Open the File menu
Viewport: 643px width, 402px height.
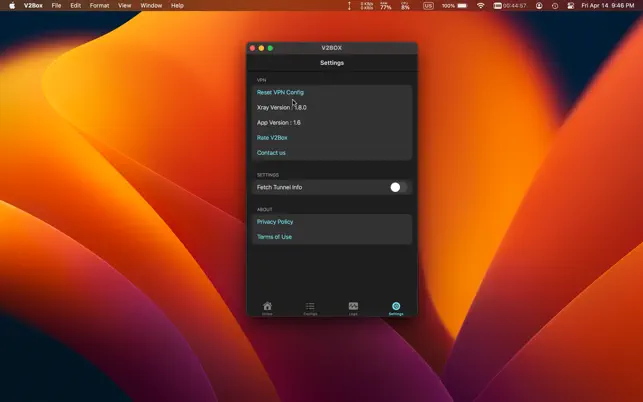56,6
